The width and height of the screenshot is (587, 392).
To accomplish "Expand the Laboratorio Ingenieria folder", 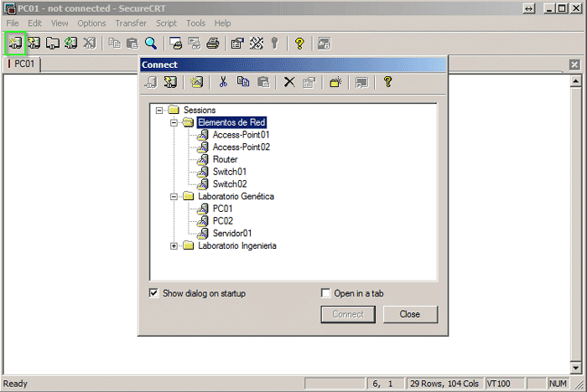I will click(x=174, y=246).
